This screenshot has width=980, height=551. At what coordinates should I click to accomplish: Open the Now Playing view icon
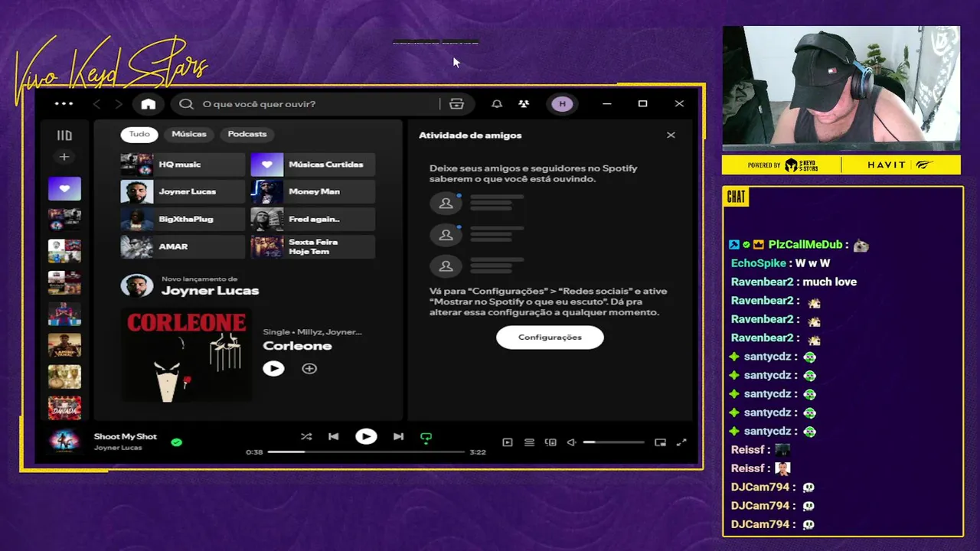(x=508, y=442)
